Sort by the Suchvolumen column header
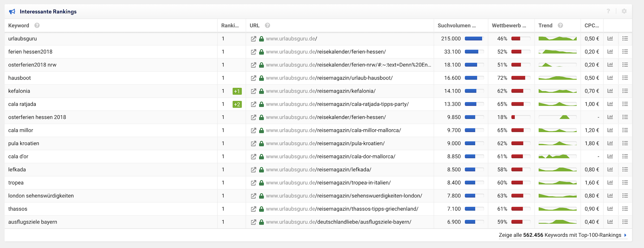The height and width of the screenshot is (248, 644). [457, 25]
